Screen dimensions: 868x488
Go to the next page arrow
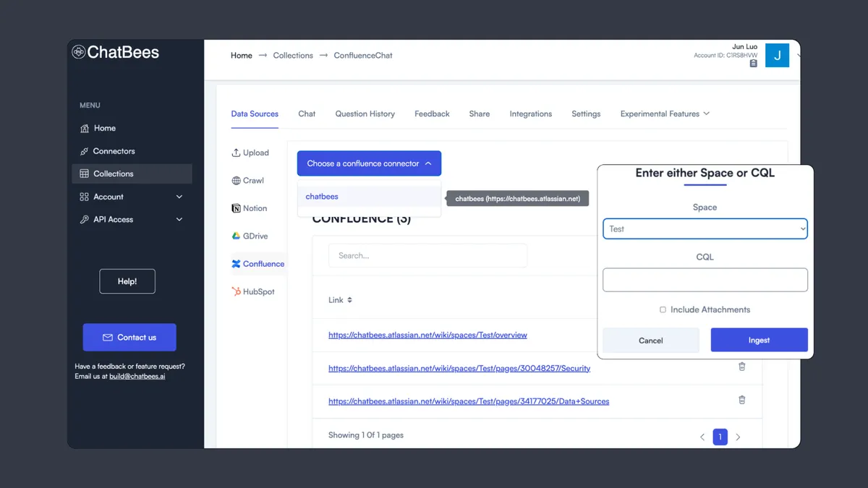click(738, 437)
